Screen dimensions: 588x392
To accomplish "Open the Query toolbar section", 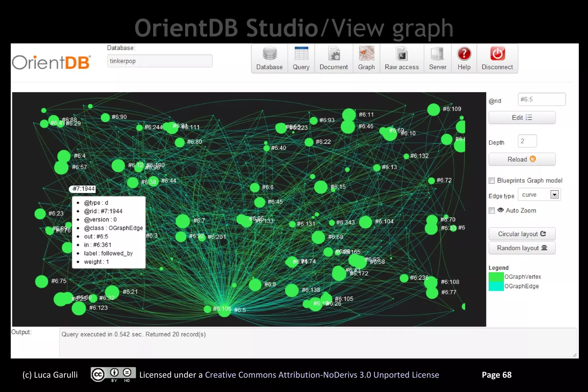I will [301, 59].
